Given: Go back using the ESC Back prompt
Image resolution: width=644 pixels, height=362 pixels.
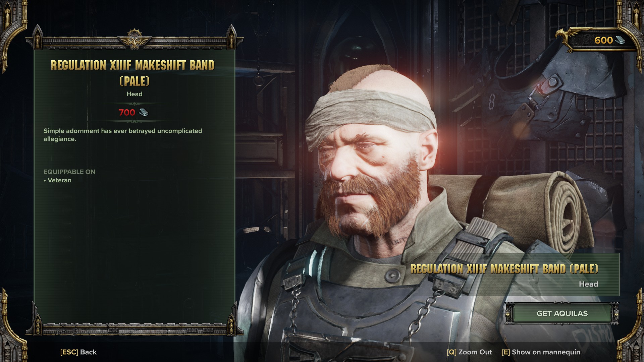Looking at the screenshot, I should 78,352.
